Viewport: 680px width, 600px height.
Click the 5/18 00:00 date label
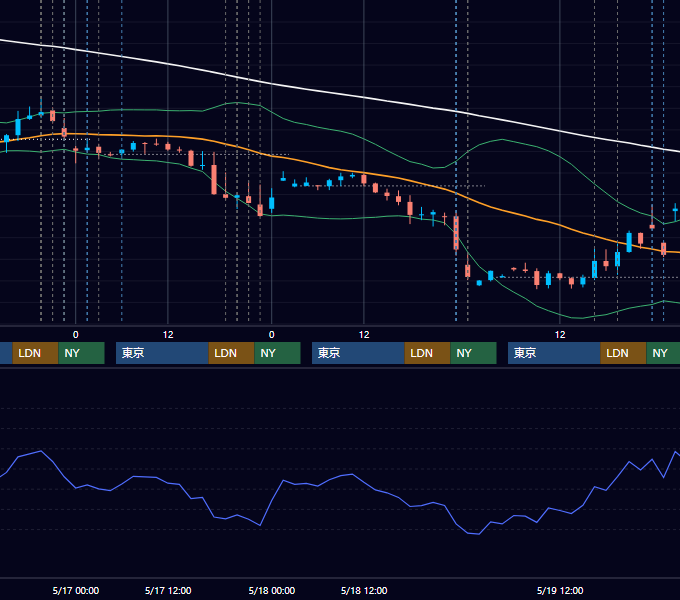(x=272, y=590)
